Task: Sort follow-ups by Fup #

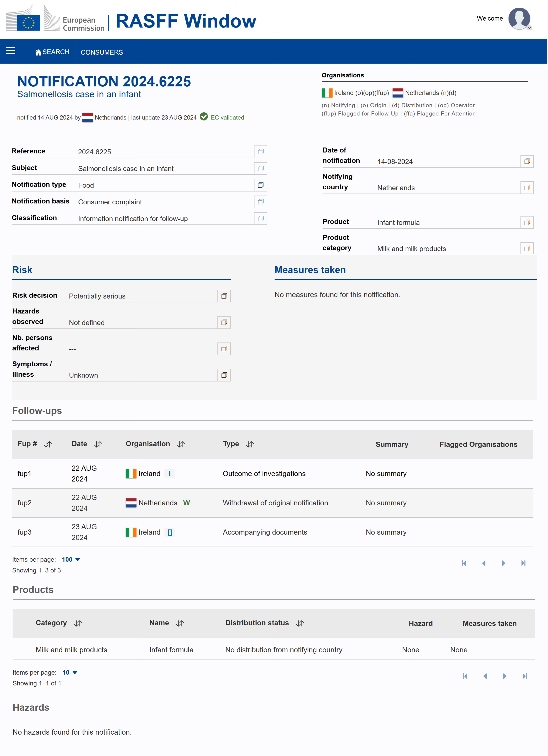Action: pyautogui.click(x=48, y=444)
